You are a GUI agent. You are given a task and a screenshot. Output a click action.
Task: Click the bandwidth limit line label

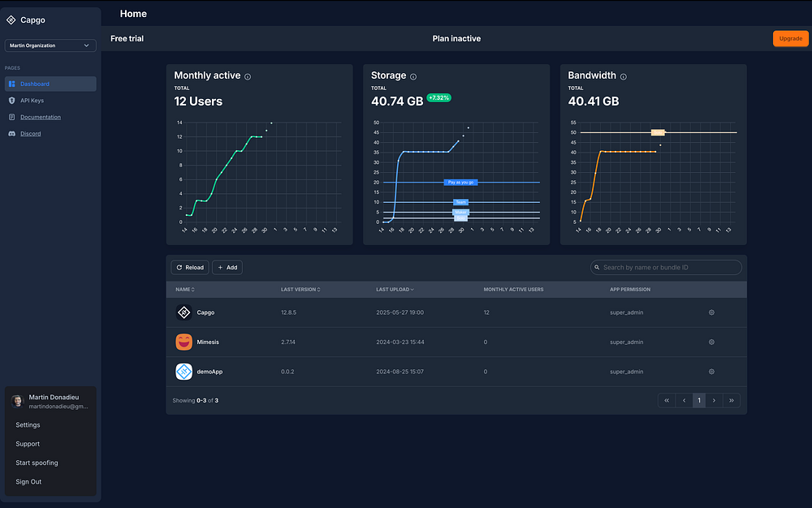click(658, 132)
